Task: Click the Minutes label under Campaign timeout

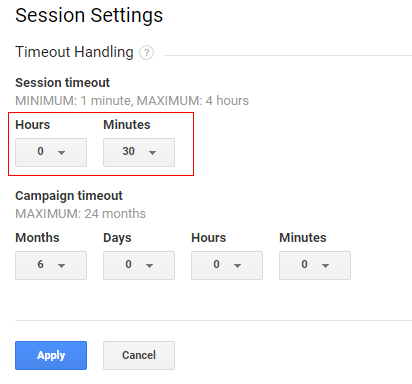Action: pyautogui.click(x=303, y=238)
